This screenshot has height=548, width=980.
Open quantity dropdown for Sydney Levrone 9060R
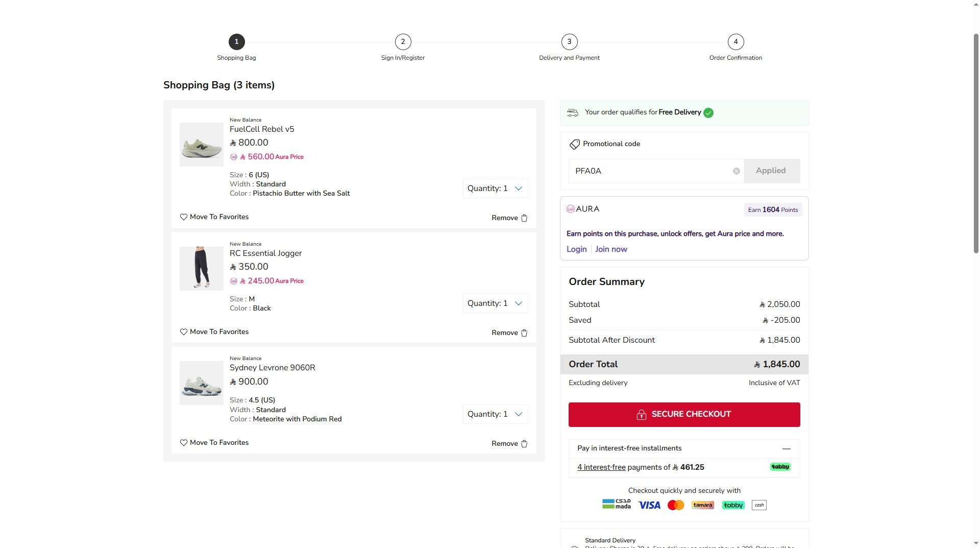coord(495,414)
